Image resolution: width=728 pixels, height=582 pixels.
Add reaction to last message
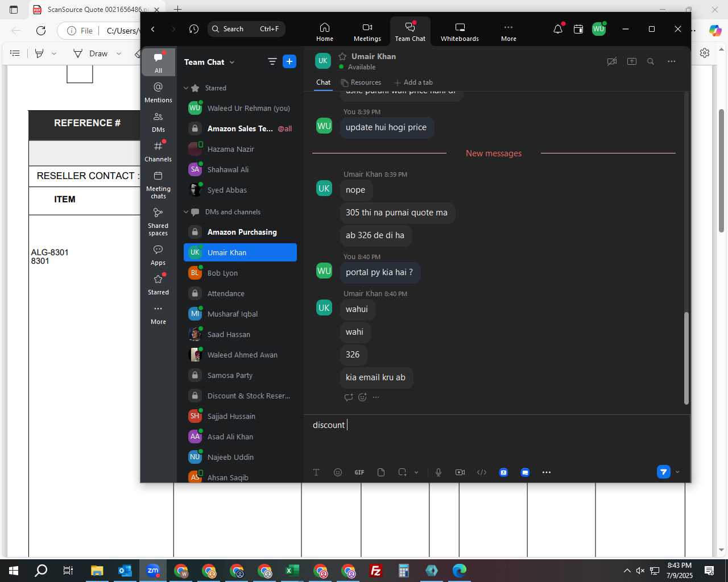coord(362,397)
